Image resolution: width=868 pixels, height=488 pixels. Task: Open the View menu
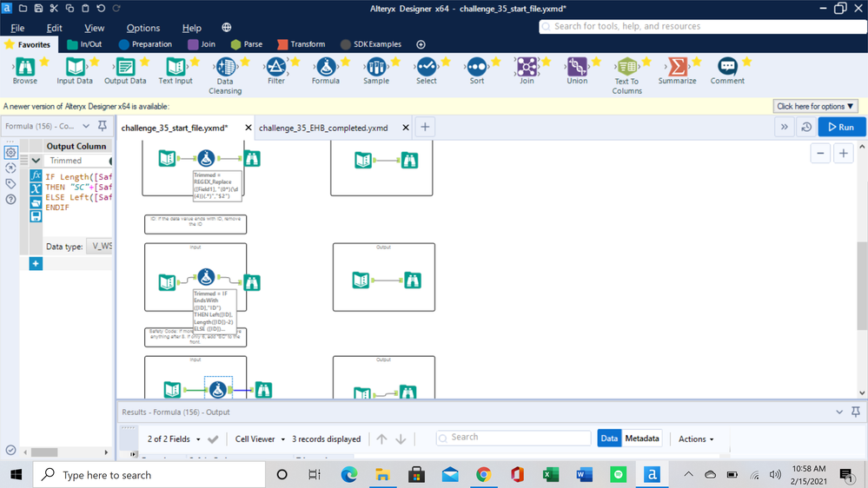(94, 28)
